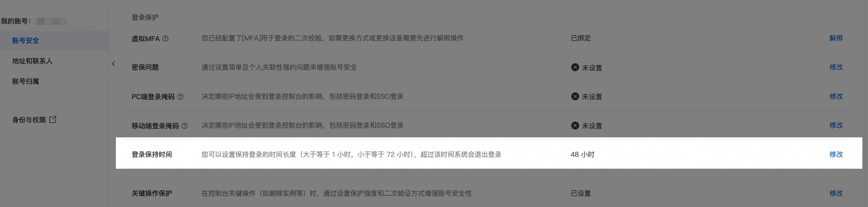868x207 pixels.
Task: Collapse the left sidebar with the chevron
Action: pos(114,63)
